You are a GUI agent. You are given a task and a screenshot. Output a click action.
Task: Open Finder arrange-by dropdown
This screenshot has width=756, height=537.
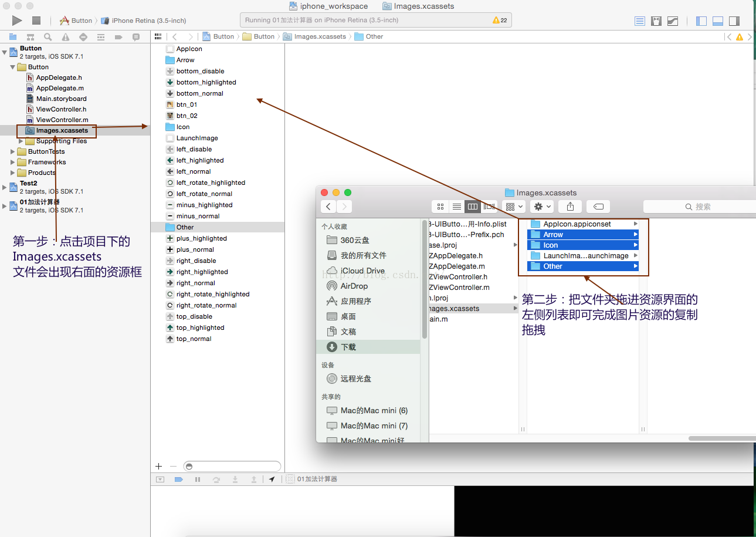pyautogui.click(x=514, y=207)
